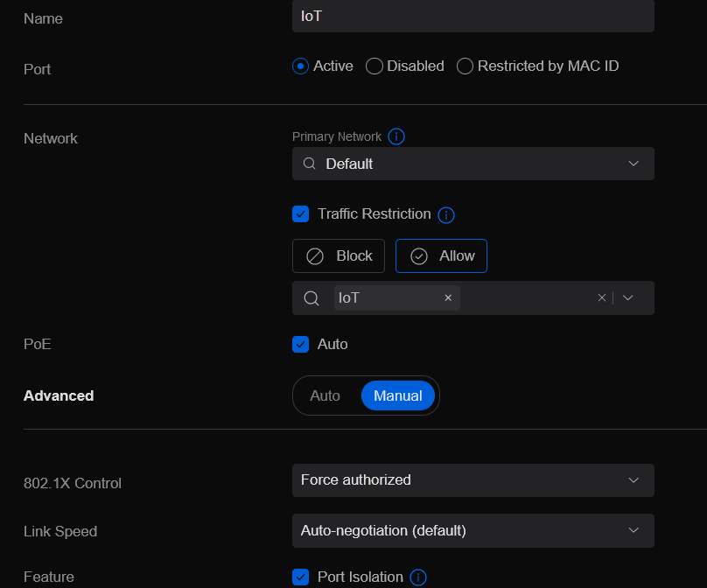Toggle the PoE Auto checkbox

(x=301, y=344)
